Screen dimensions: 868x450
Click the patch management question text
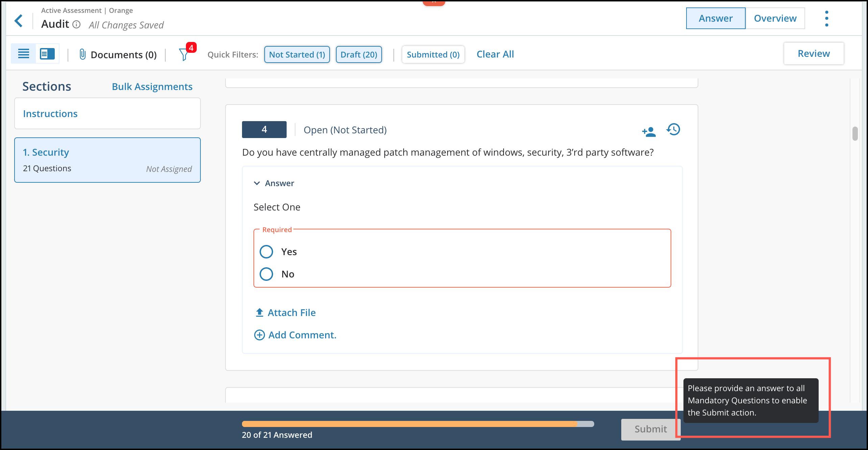pos(448,152)
